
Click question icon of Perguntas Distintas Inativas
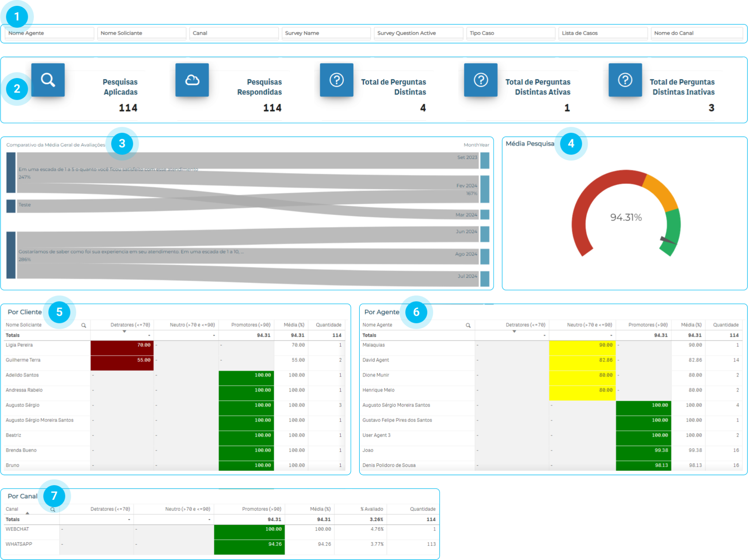(x=625, y=80)
